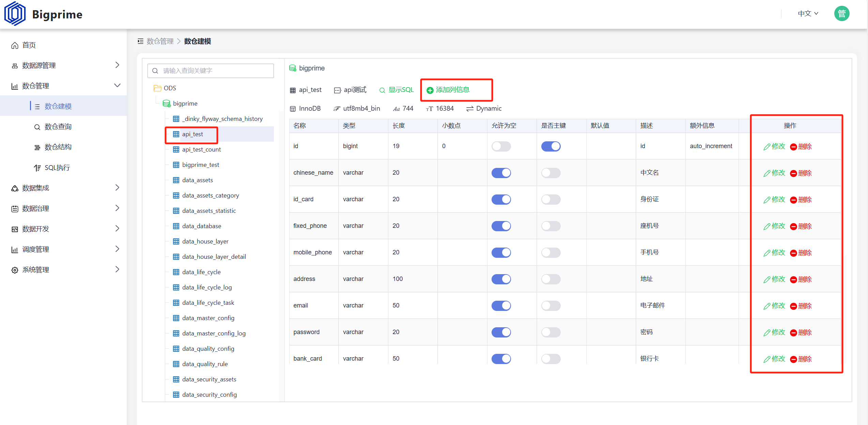The height and width of the screenshot is (425, 868).
Task: Open 数仓建模 menu item
Action: (x=63, y=106)
